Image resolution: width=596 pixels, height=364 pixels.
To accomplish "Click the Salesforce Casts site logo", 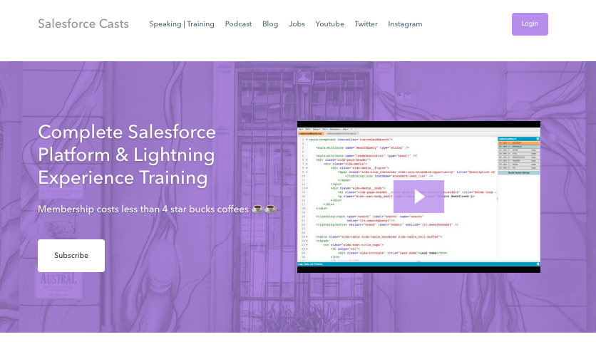I will [x=83, y=24].
